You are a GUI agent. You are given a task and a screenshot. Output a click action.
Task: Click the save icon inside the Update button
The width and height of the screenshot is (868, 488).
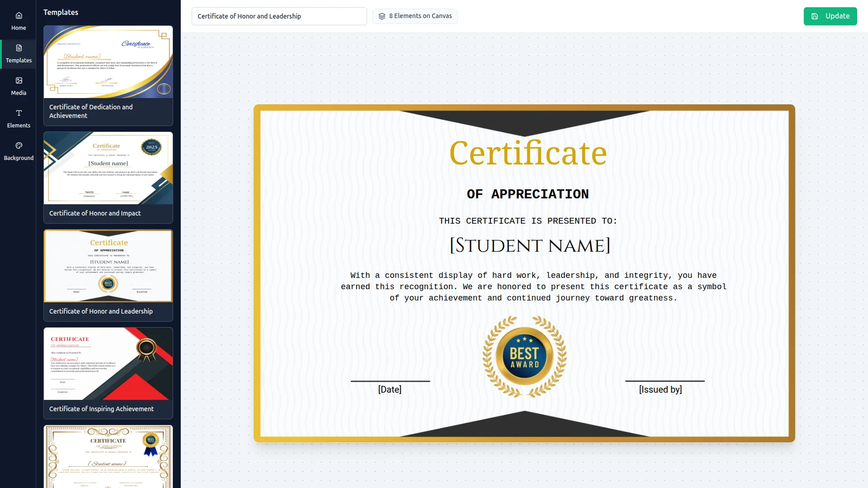[815, 16]
